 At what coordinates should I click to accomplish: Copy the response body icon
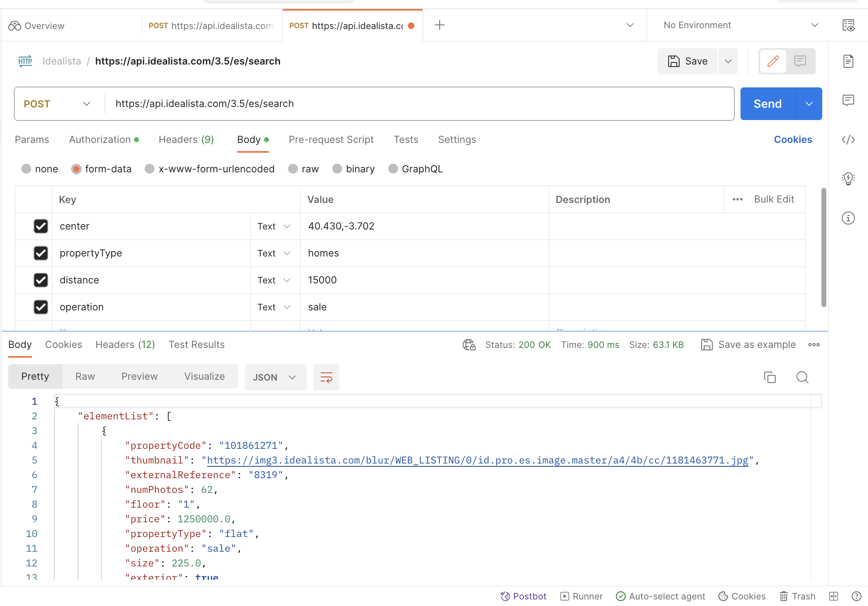click(770, 377)
